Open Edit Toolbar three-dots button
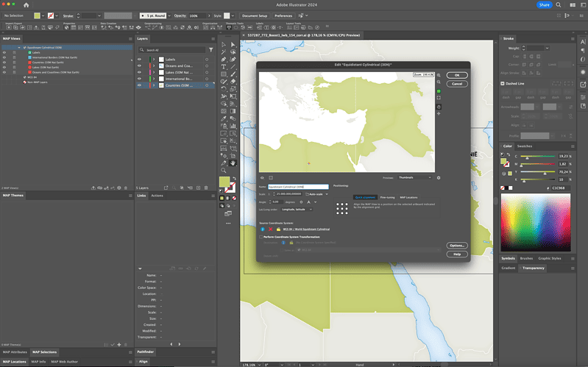Screen dimensions: 588x367 point(228,224)
